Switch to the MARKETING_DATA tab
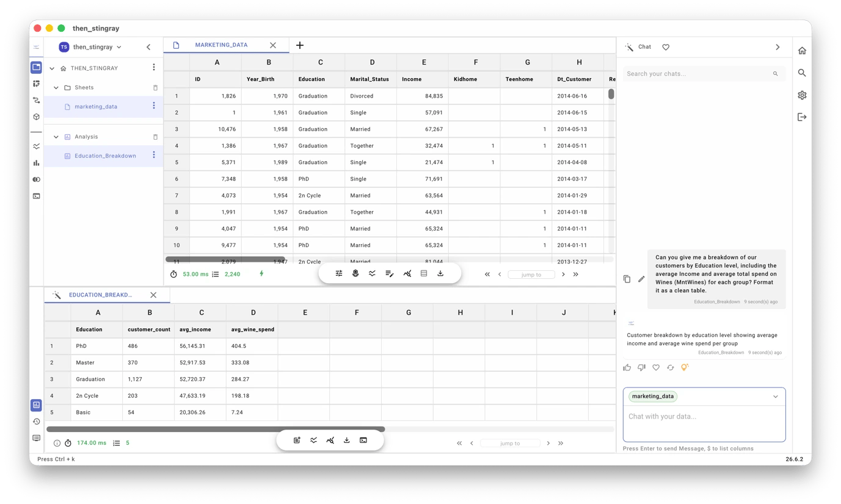This screenshot has height=504, width=841. point(221,45)
